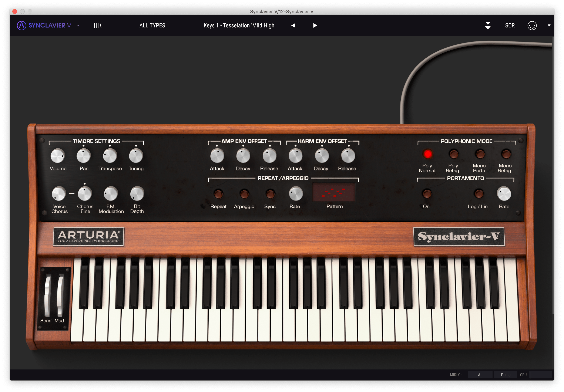
Task: Go to previous preset with left arrow
Action: (293, 26)
